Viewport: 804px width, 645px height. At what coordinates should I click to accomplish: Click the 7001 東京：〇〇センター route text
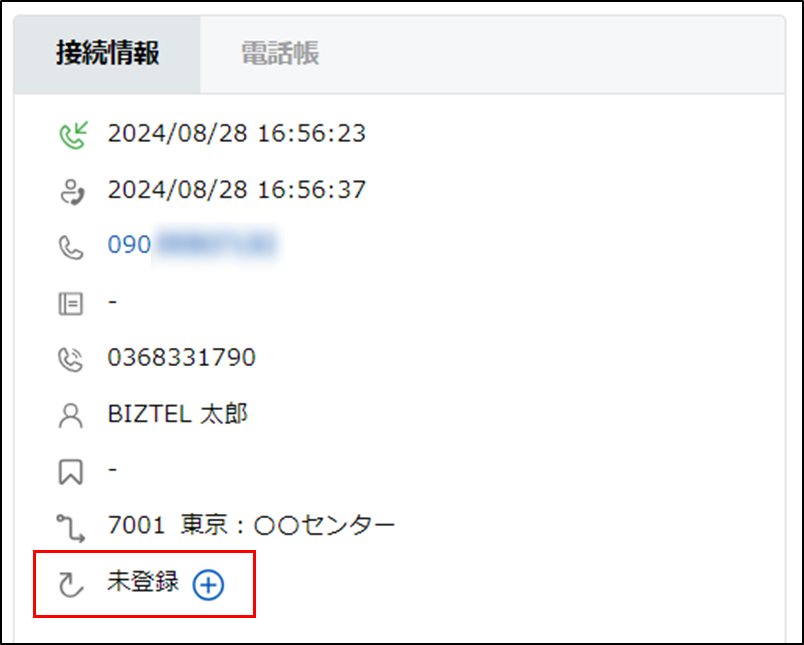(251, 525)
